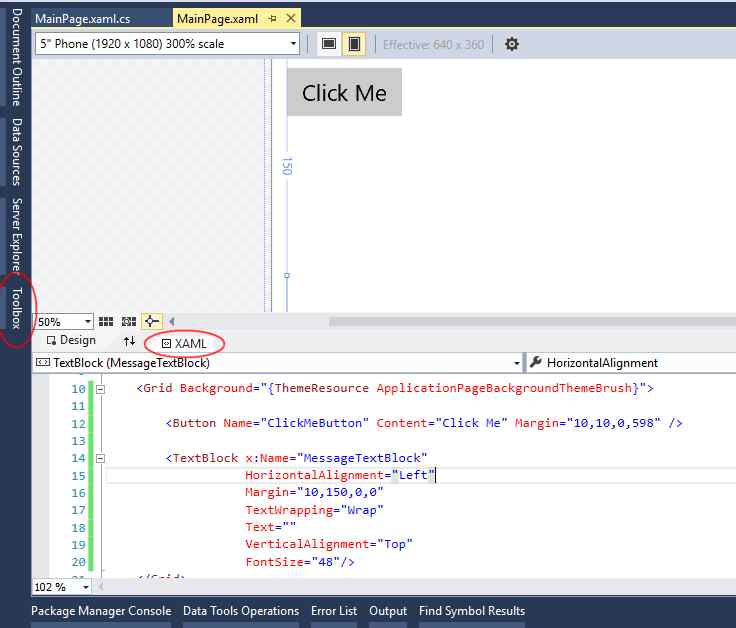
Task: Collapse the Grid element at line 10
Action: click(100, 389)
